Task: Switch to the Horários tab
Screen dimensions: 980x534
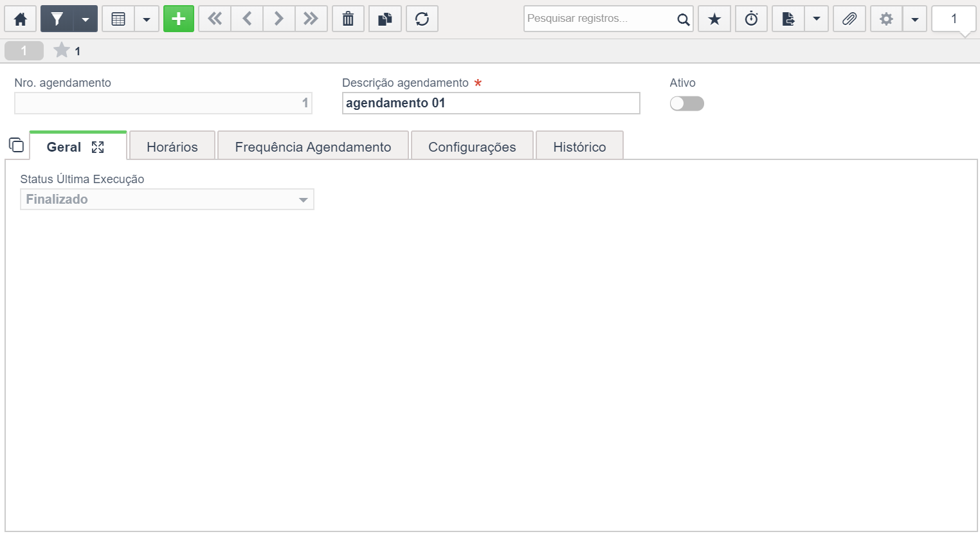Action: (x=172, y=147)
